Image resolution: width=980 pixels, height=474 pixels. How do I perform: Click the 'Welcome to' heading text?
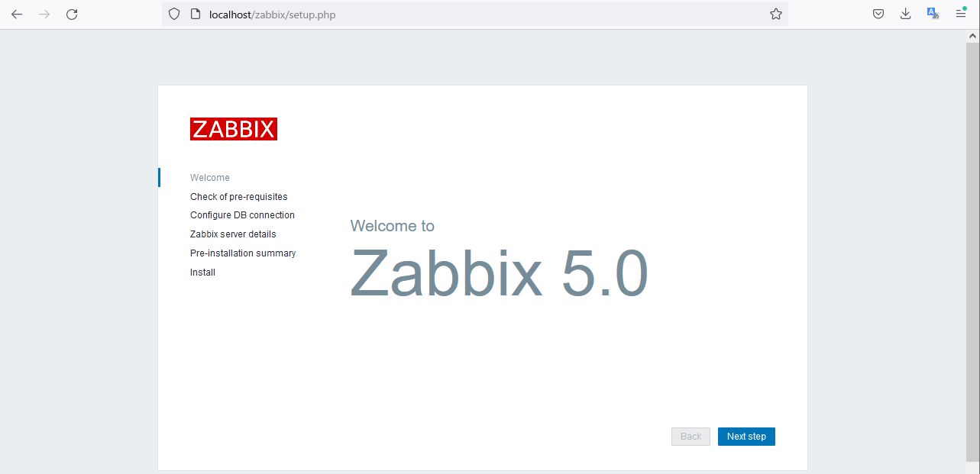pos(392,226)
